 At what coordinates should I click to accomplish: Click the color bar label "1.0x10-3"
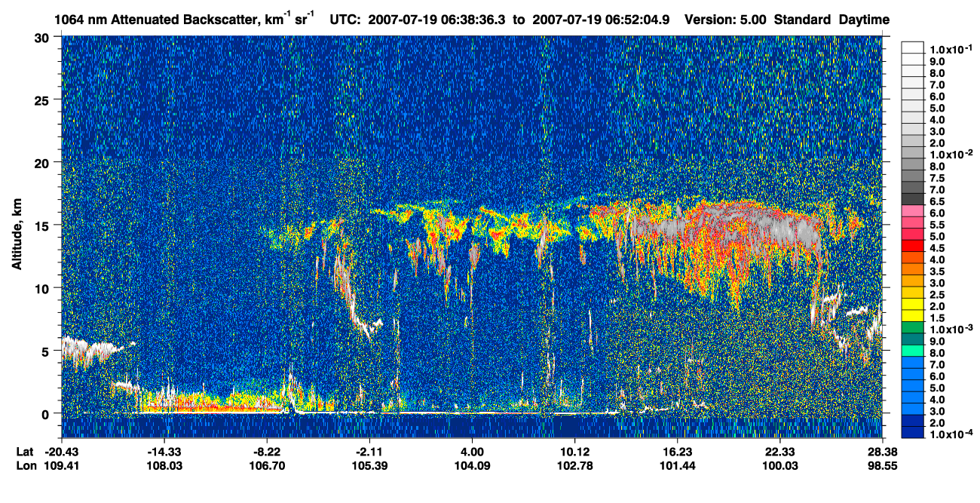pyautogui.click(x=950, y=329)
